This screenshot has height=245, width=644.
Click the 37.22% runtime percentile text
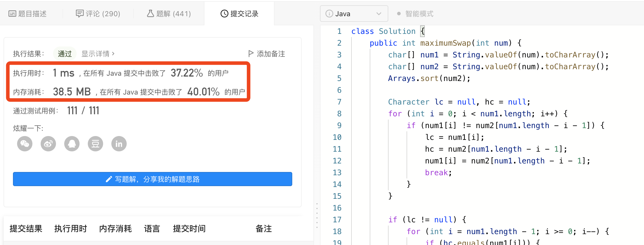point(187,73)
